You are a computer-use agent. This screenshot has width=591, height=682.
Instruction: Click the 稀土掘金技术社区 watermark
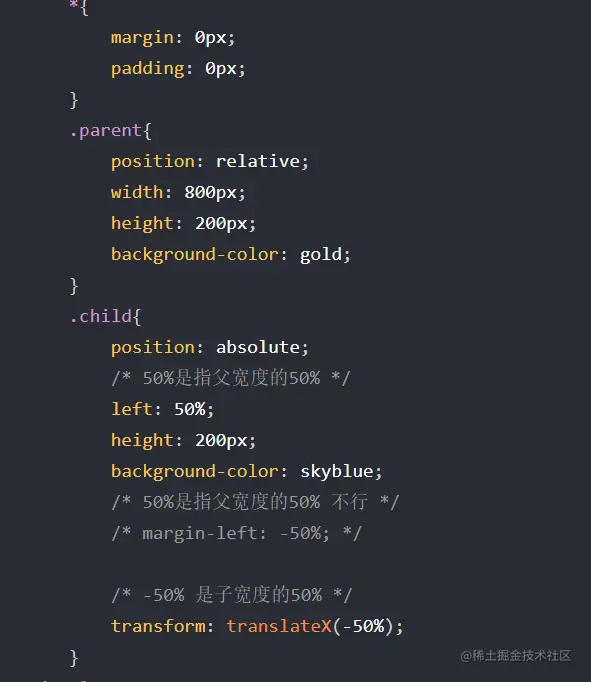click(516, 655)
